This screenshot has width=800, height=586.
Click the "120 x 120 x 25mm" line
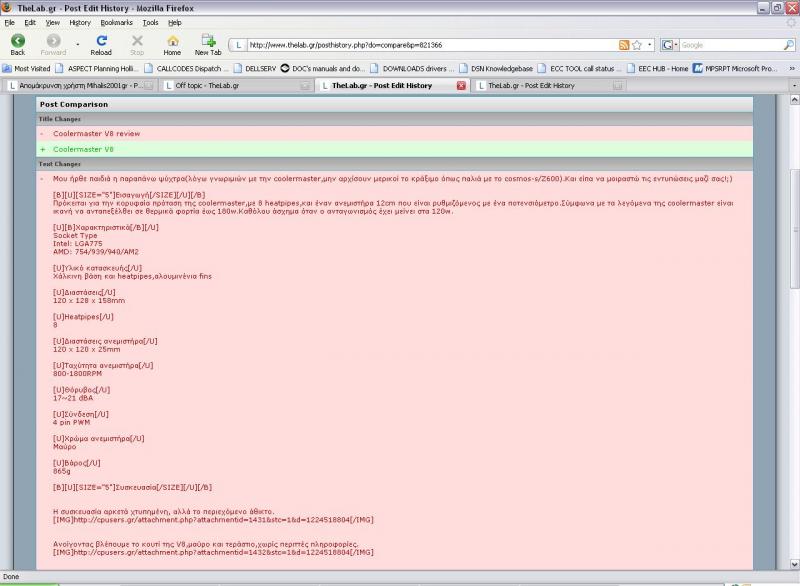[87, 349]
